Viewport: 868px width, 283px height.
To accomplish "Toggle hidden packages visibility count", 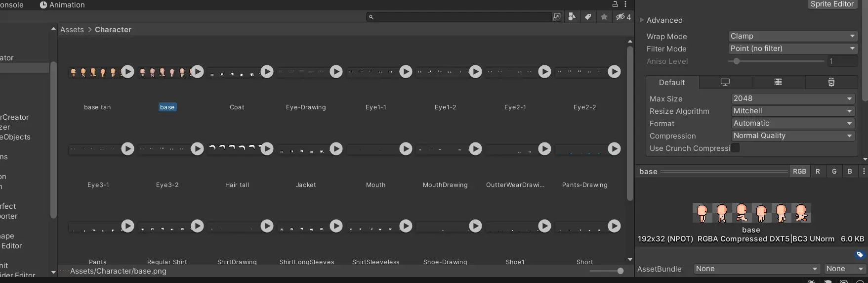I will coord(623,17).
